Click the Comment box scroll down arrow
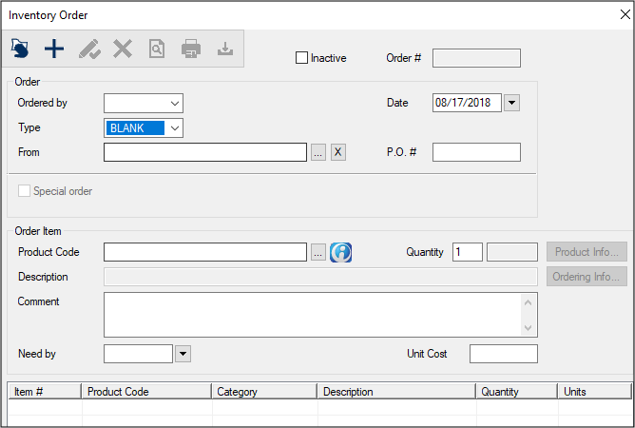This screenshot has height=428, width=635. [529, 328]
